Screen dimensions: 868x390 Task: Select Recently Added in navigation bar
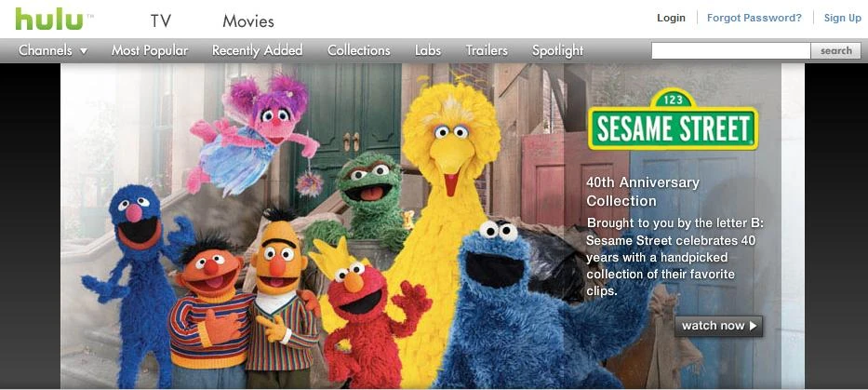[257, 50]
